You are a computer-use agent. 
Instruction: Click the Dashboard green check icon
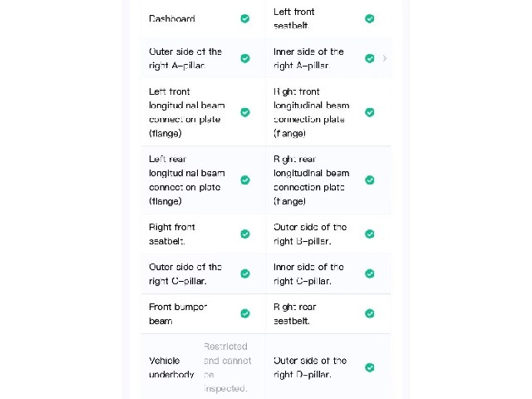click(245, 18)
